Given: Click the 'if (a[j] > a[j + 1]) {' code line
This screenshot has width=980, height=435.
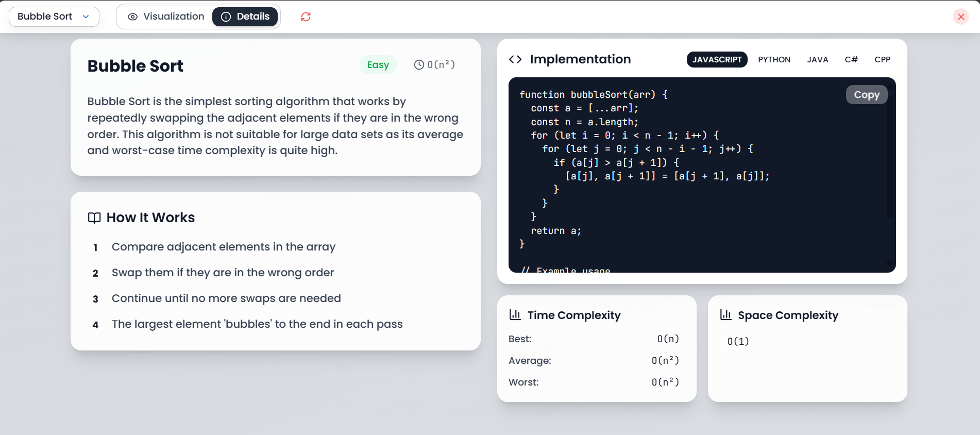Looking at the screenshot, I should click(616, 163).
